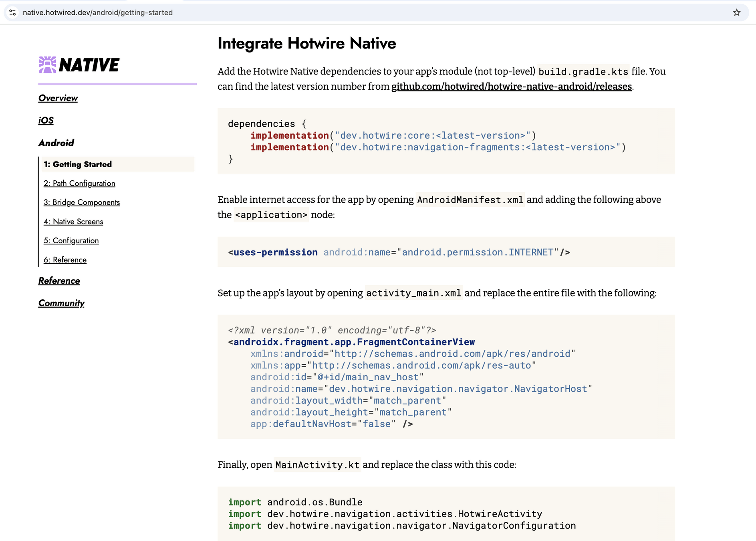Click the navigation-fragments dependency line
The height and width of the screenshot is (541, 756).
[438, 147]
